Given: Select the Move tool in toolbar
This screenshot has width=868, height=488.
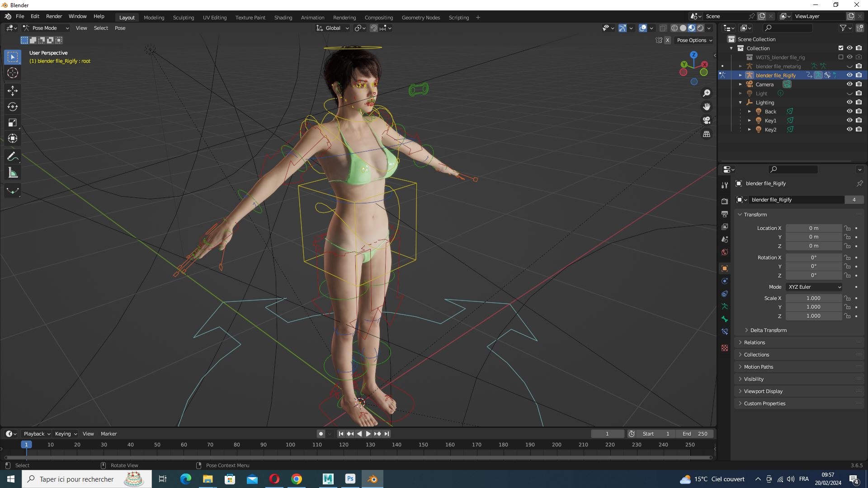Looking at the screenshot, I should pyautogui.click(x=13, y=91).
